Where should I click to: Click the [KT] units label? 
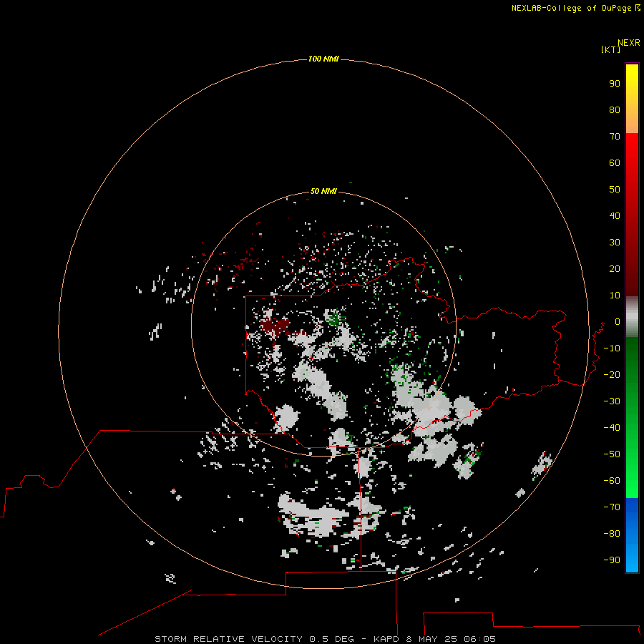[x=610, y=49]
